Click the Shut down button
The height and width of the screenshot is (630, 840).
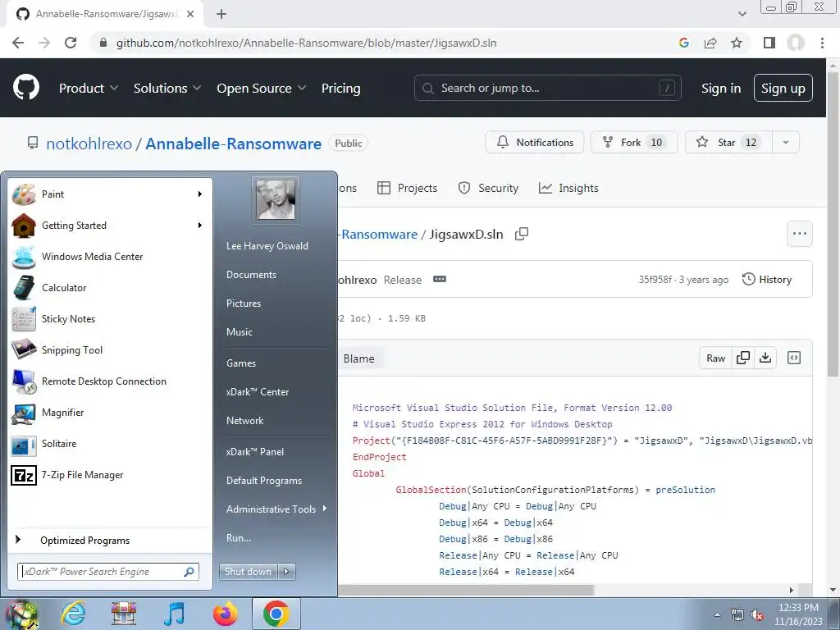tap(248, 572)
